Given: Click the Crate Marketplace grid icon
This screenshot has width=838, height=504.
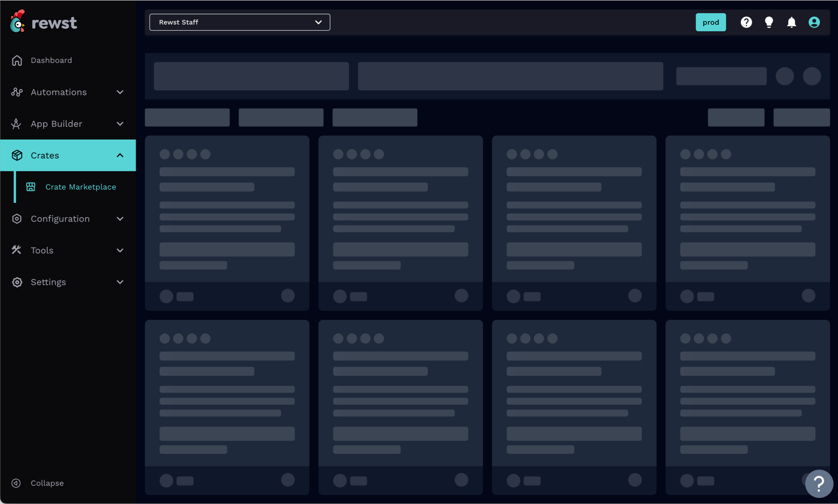Looking at the screenshot, I should click(31, 187).
